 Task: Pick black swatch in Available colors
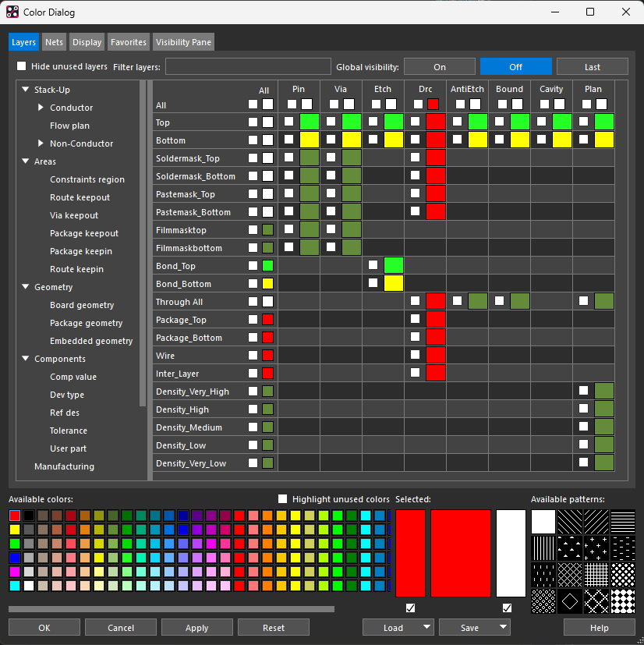29,516
